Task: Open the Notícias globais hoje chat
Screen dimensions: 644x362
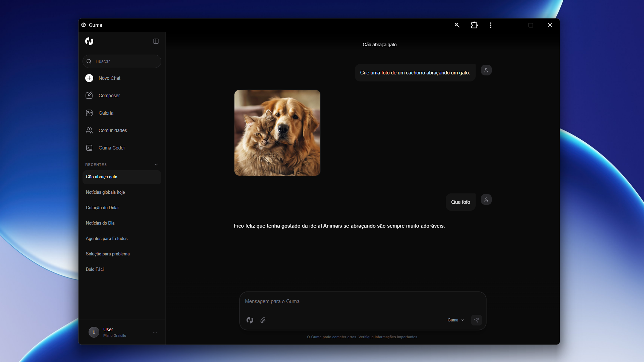Action: pos(105,192)
